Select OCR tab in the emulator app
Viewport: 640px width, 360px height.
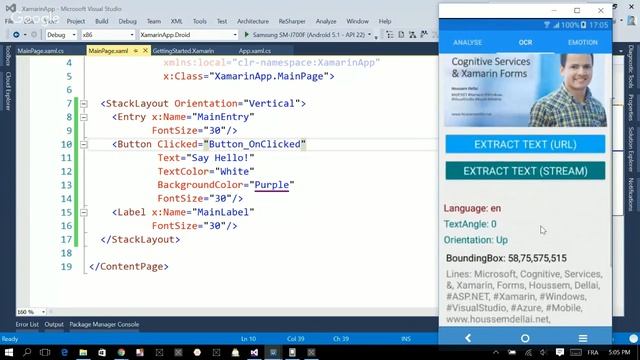[x=525, y=42]
